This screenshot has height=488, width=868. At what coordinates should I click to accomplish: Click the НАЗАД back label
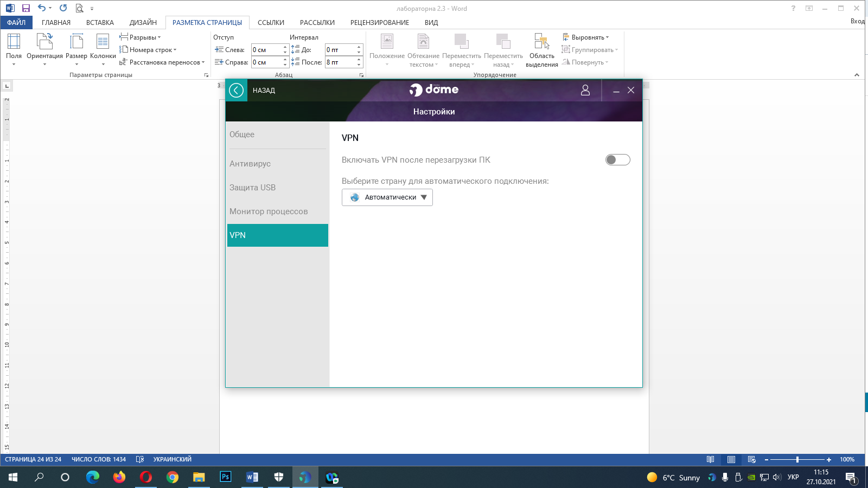[264, 91]
